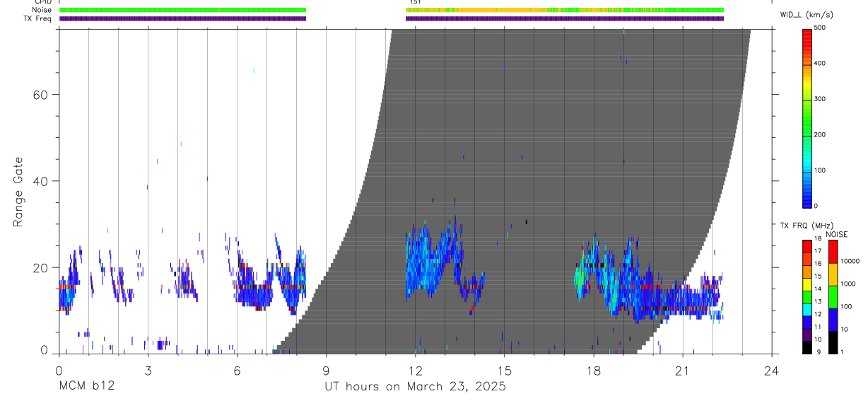
Task: Select red NOISE legend segment above 10000
Action: tap(833, 252)
